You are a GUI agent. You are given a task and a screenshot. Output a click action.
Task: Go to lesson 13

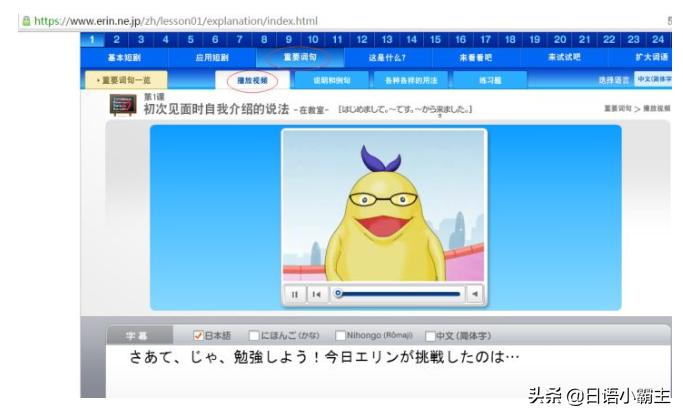point(387,40)
